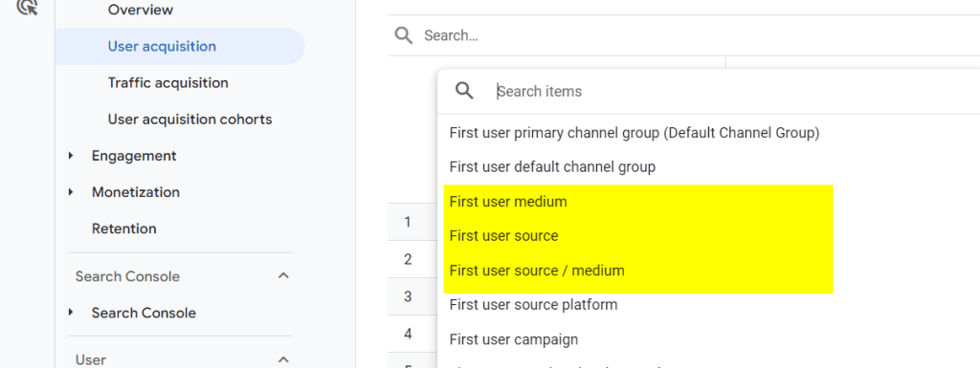
Task: Click the magnifier icon beside Search items
Action: point(464,92)
